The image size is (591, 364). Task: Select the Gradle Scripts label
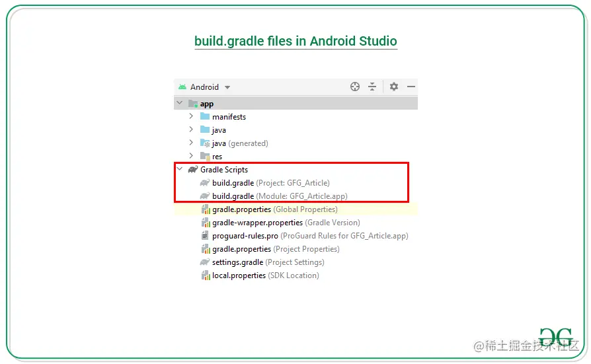click(224, 170)
